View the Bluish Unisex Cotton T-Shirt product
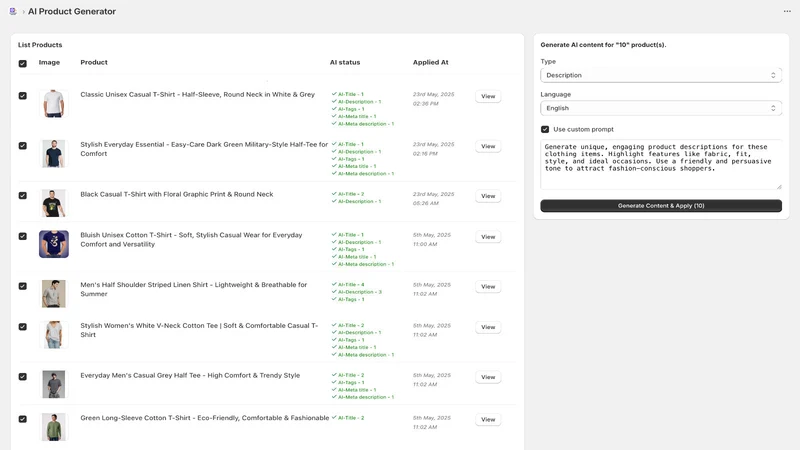Image resolution: width=800 pixels, height=450 pixels. point(488,237)
